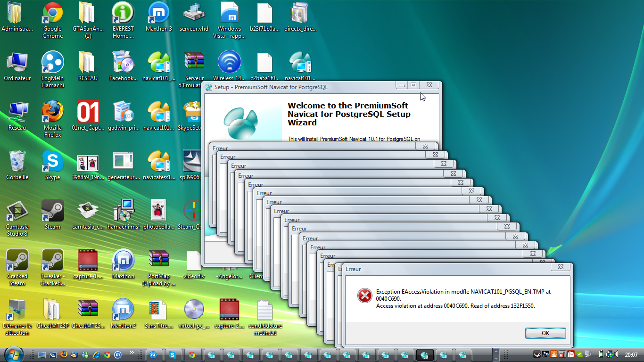Click Show Desktop in Quick Launch
644x362 pixels.
click(41, 354)
